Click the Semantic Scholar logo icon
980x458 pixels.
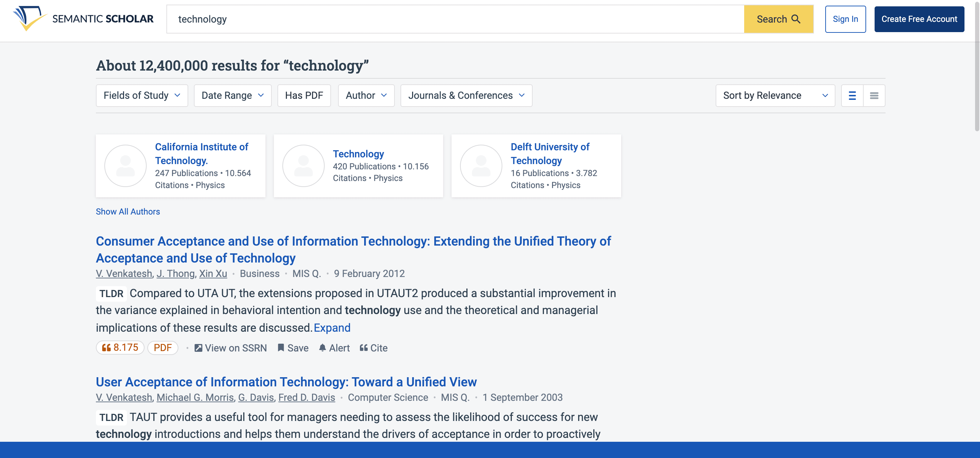pyautogui.click(x=29, y=18)
